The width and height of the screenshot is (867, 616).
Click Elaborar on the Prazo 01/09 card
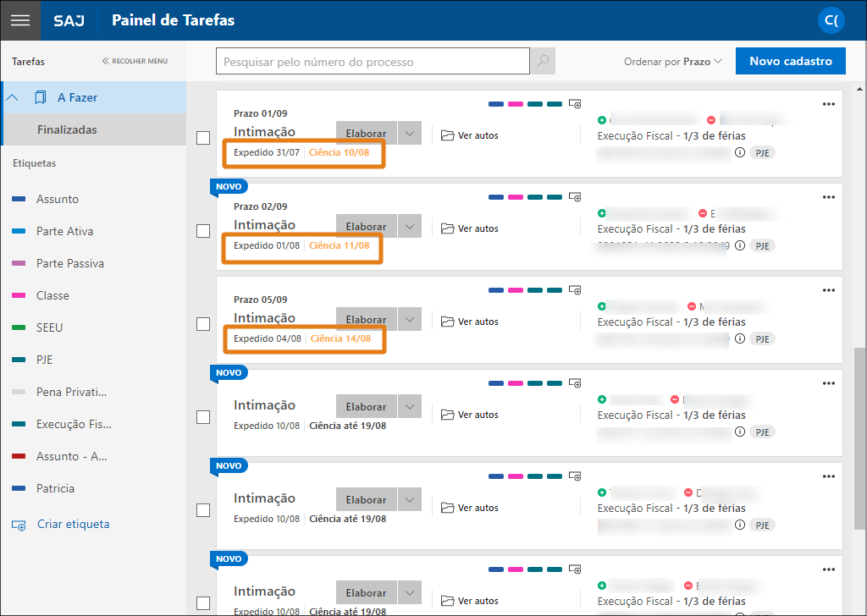366,133
